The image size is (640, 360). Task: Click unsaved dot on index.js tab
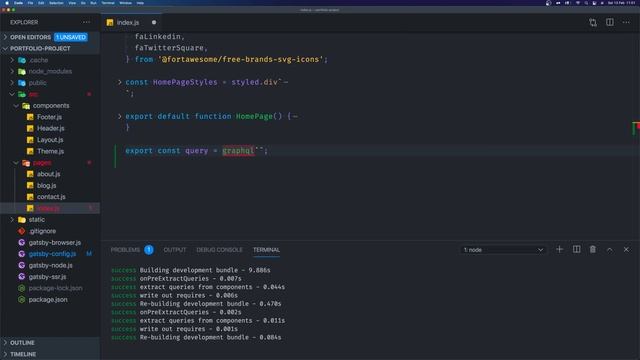[x=154, y=22]
